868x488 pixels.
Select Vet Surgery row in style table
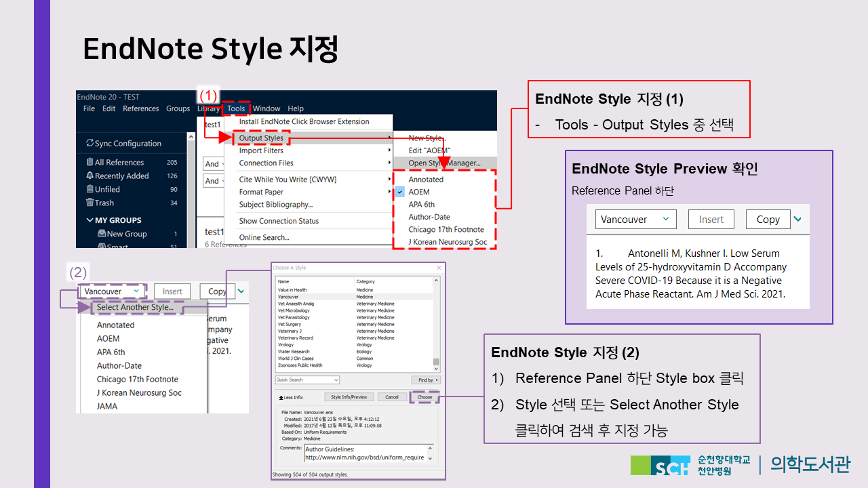[x=353, y=324]
